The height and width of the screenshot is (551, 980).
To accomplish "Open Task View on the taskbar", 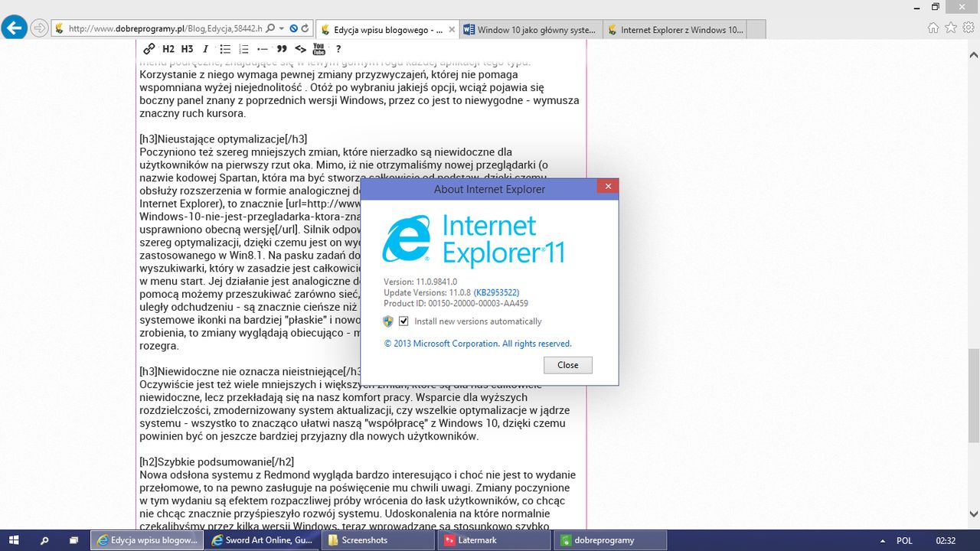I will coord(74,540).
